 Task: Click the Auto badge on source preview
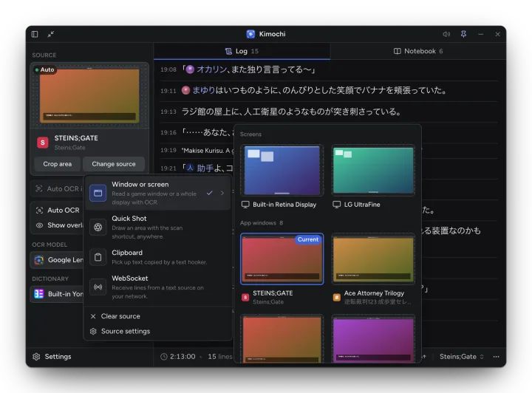(44, 70)
